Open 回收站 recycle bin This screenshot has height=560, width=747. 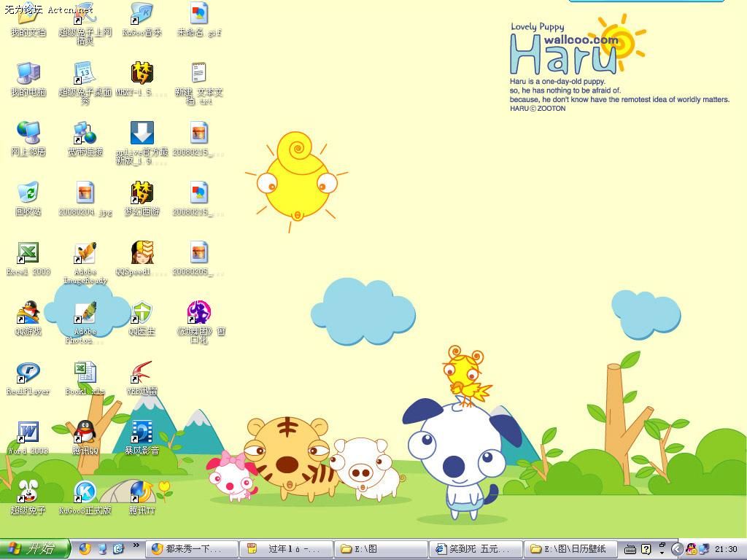(28, 198)
